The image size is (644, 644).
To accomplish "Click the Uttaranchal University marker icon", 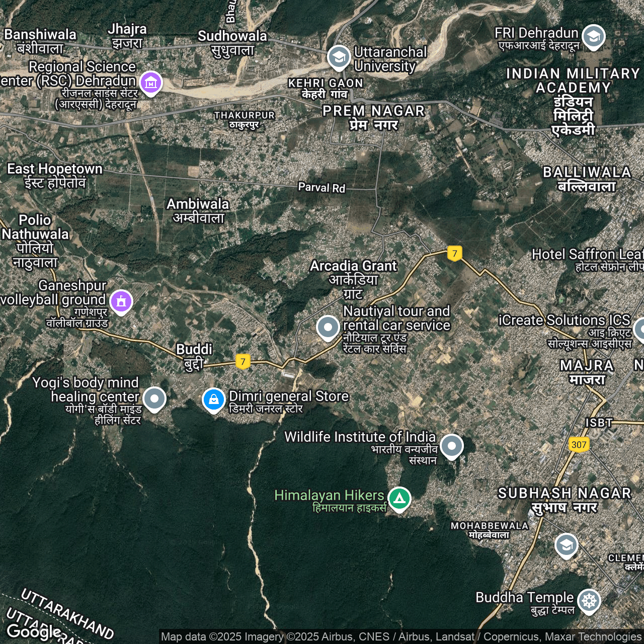I will [x=339, y=57].
